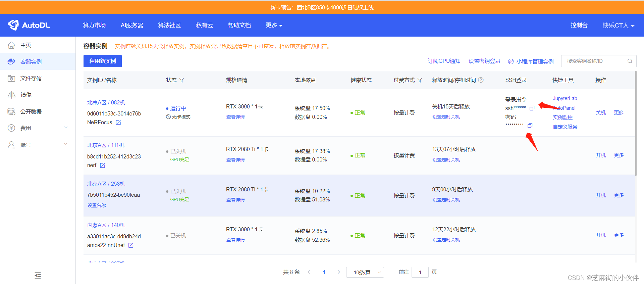View 查看详情 for the 258机 instance
Screen dimensions: 644x284
click(235, 200)
